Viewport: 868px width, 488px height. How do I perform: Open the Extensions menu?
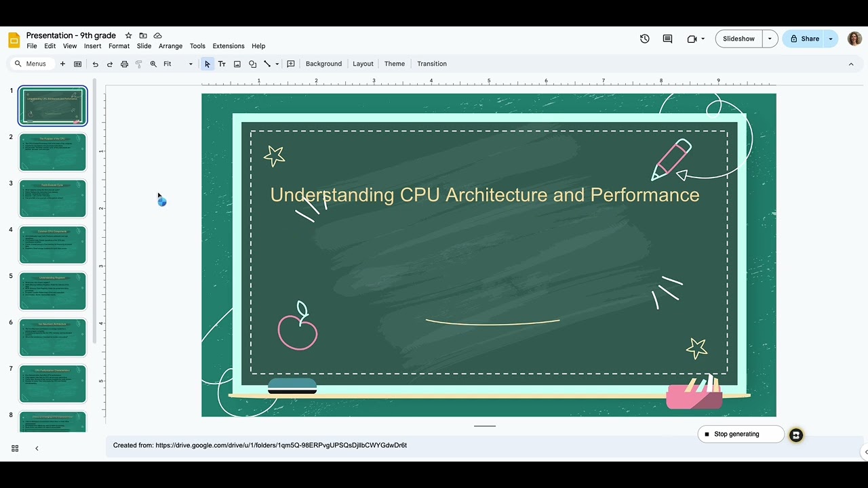tap(229, 46)
